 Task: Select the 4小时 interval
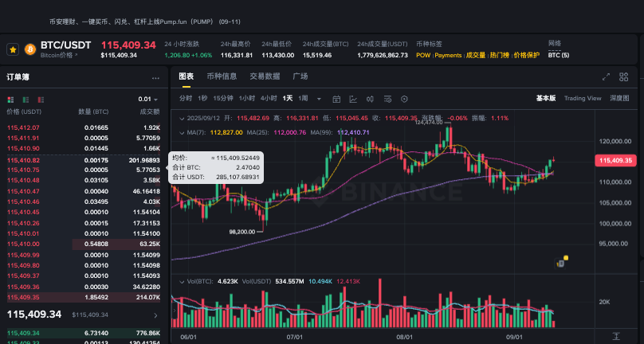[x=269, y=99]
